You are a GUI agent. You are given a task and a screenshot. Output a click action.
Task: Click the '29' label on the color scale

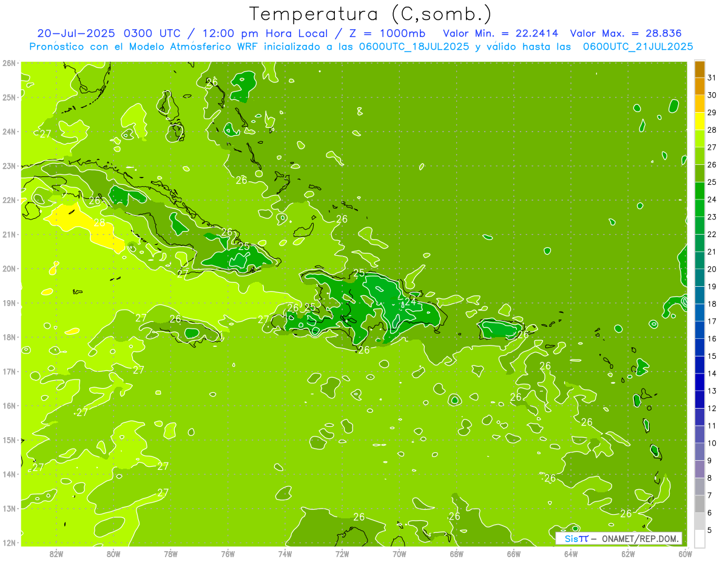[712, 113]
